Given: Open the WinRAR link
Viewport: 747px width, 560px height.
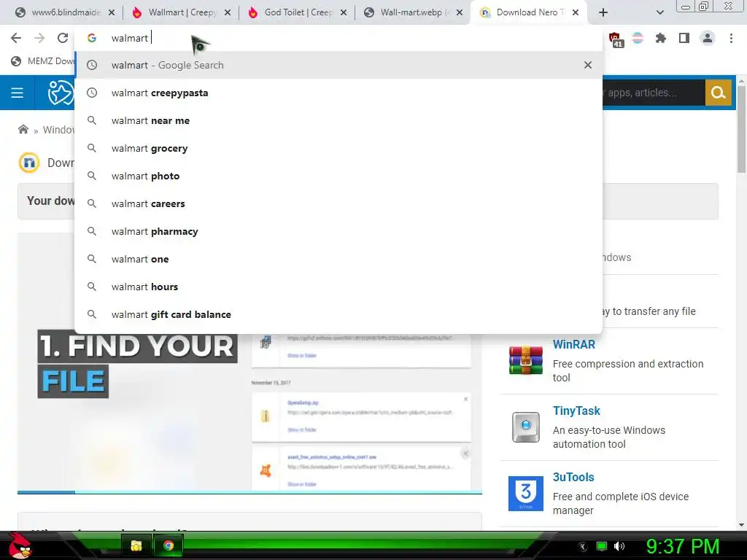Looking at the screenshot, I should (573, 344).
